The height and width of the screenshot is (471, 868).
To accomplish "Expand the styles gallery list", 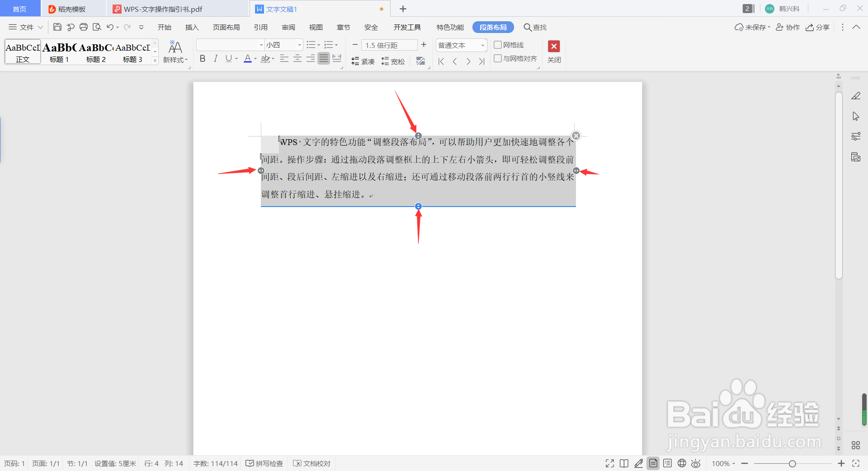I will pyautogui.click(x=155, y=60).
